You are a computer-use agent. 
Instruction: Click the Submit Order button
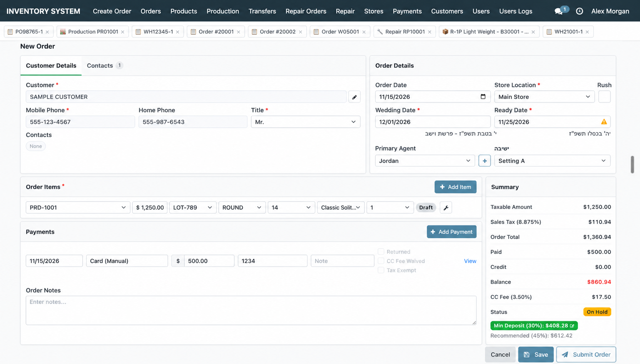click(586, 355)
